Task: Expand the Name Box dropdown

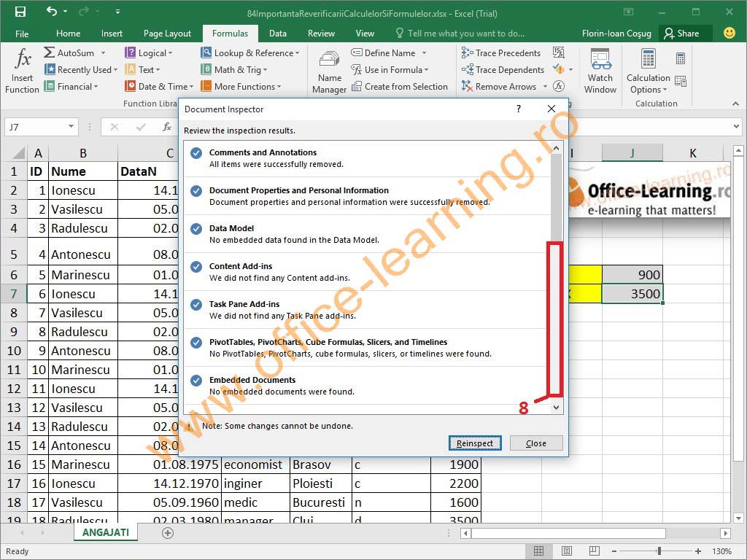Action: click(x=71, y=127)
